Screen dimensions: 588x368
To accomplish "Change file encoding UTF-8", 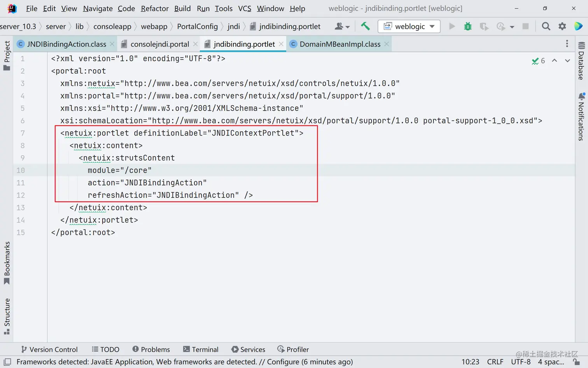I will pos(521,362).
